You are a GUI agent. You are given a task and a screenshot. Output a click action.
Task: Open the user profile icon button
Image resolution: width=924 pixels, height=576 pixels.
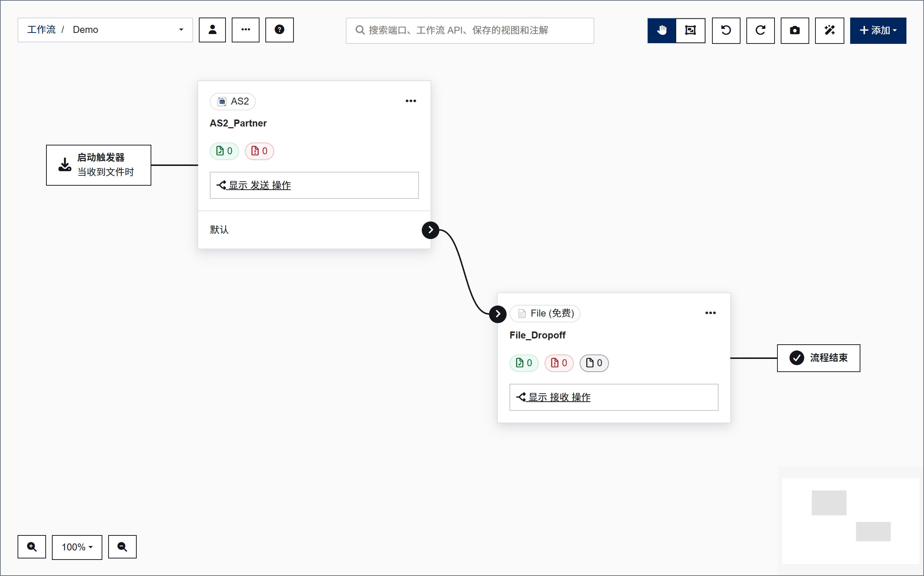tap(212, 30)
